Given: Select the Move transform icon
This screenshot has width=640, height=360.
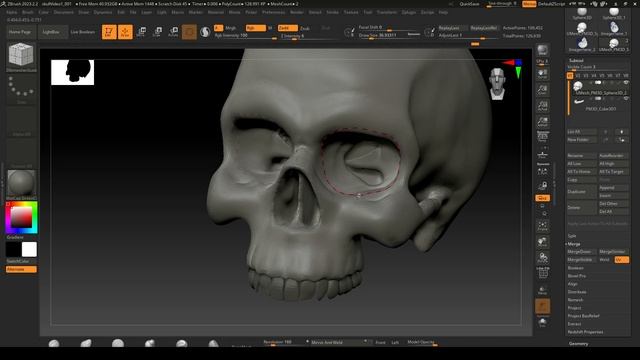Looking at the screenshot, I should pyautogui.click(x=141, y=32).
